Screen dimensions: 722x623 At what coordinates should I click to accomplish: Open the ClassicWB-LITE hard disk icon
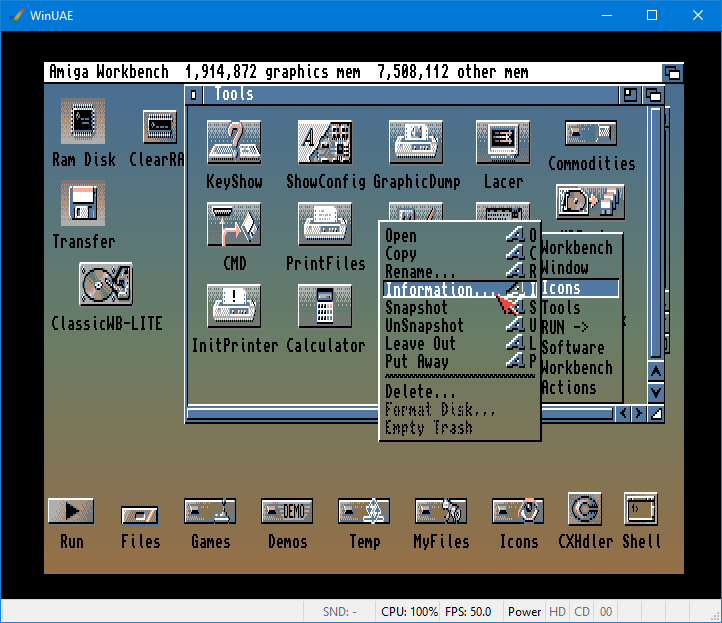pos(105,286)
